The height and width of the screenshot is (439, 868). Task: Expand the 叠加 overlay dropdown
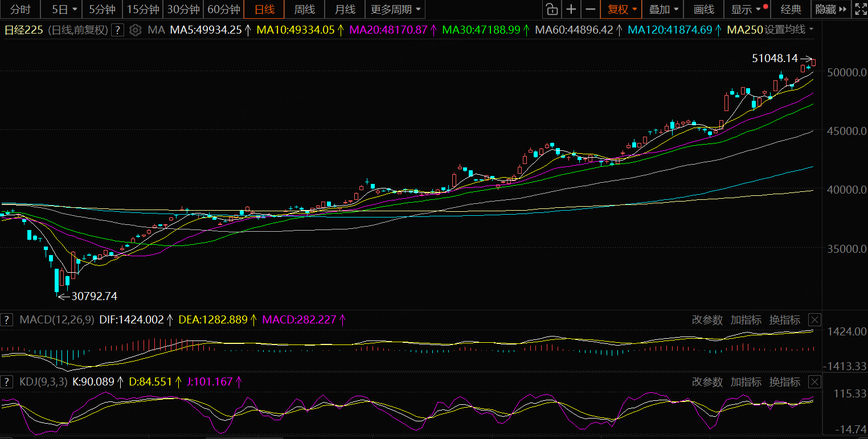click(664, 9)
